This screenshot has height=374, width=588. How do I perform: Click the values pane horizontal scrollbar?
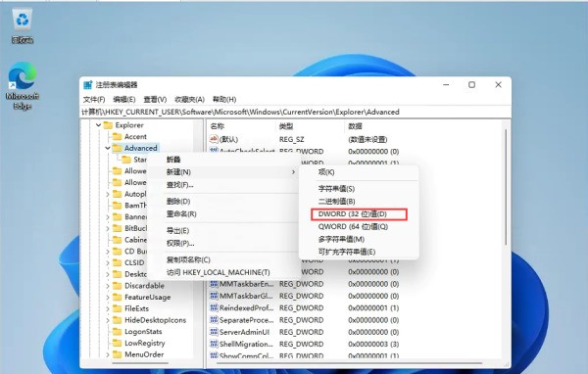[x=350, y=363]
